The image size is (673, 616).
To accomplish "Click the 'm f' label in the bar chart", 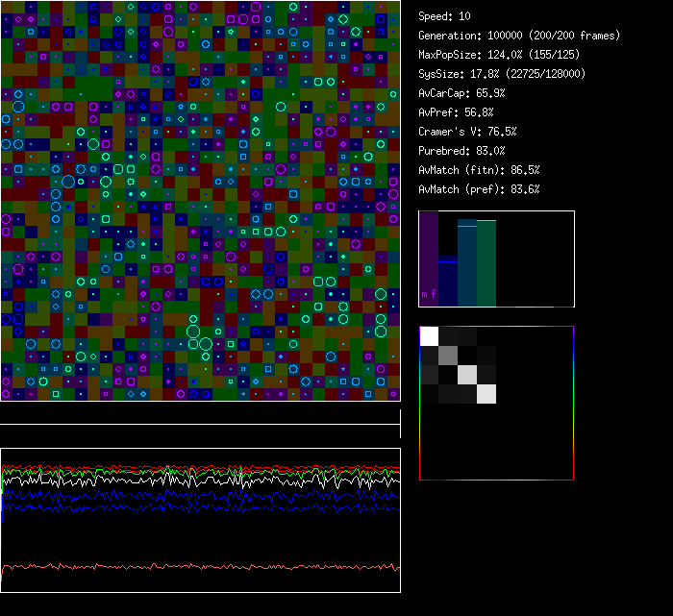I will click(428, 294).
